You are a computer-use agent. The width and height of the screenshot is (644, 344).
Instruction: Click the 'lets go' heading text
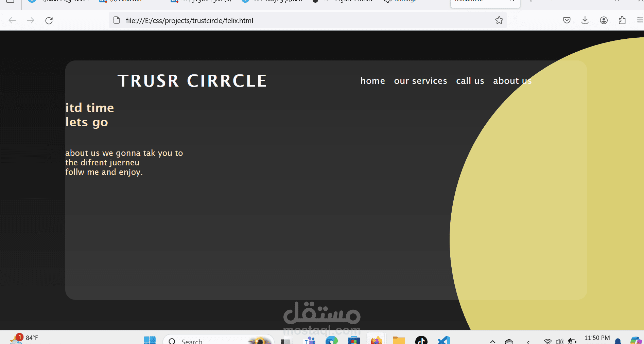tap(87, 122)
